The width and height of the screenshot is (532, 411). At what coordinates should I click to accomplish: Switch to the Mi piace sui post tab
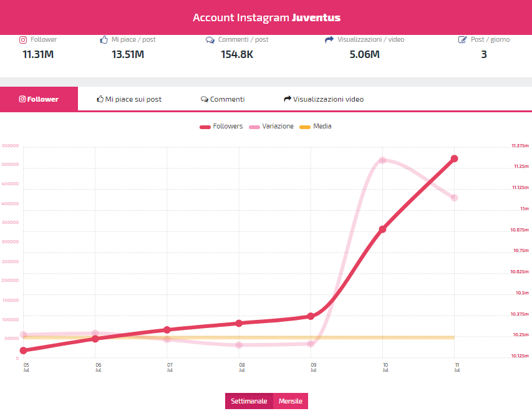click(x=129, y=99)
